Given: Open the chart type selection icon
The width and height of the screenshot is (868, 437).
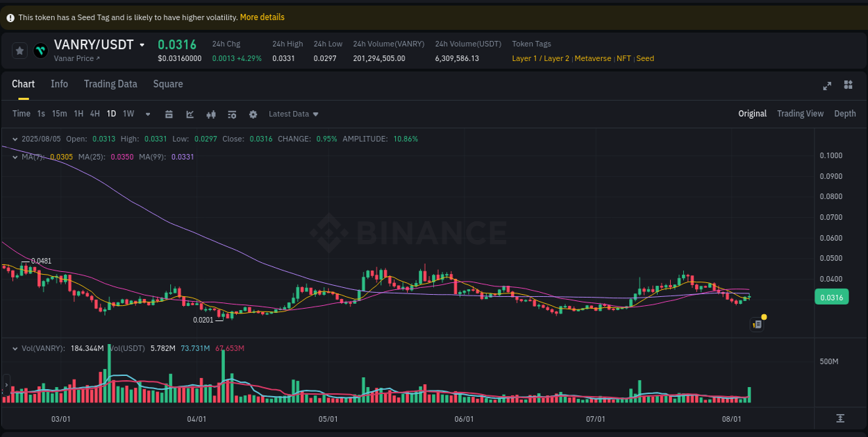Looking at the screenshot, I should click(x=190, y=114).
